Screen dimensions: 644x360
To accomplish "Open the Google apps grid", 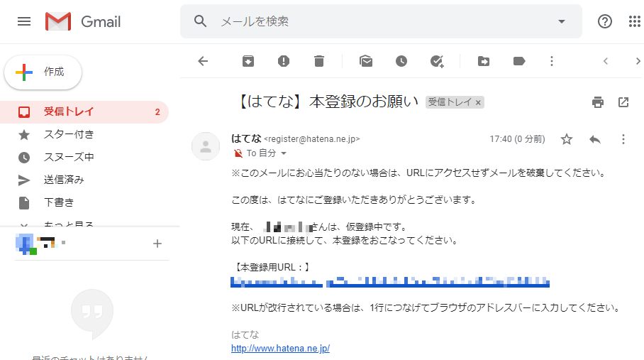I will [634, 21].
